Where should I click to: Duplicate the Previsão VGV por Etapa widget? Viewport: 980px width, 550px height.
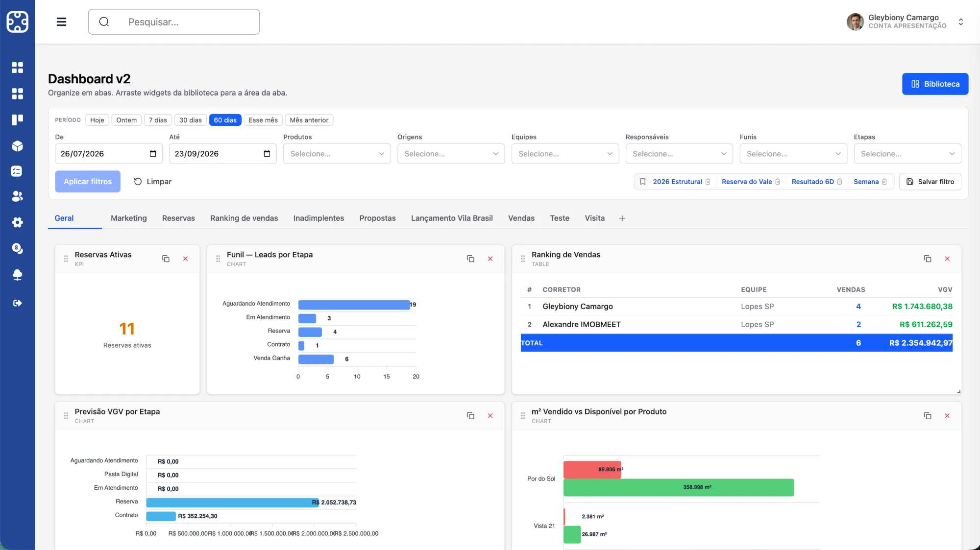click(x=470, y=416)
